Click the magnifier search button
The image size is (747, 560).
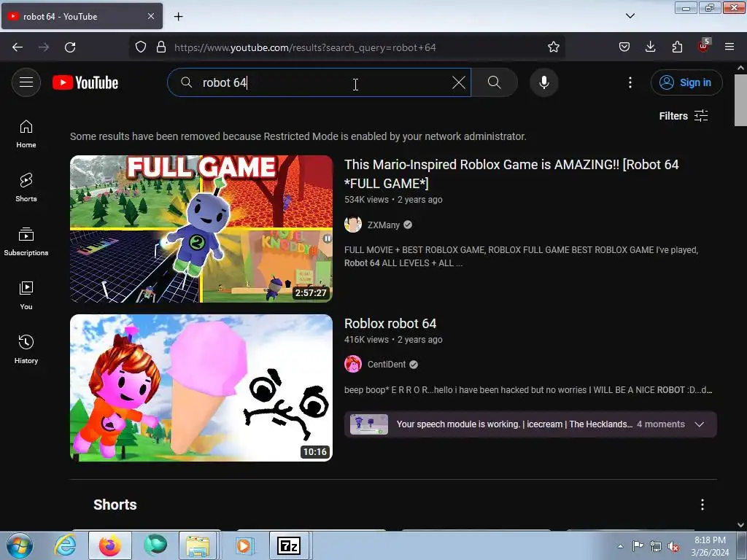[x=495, y=82]
